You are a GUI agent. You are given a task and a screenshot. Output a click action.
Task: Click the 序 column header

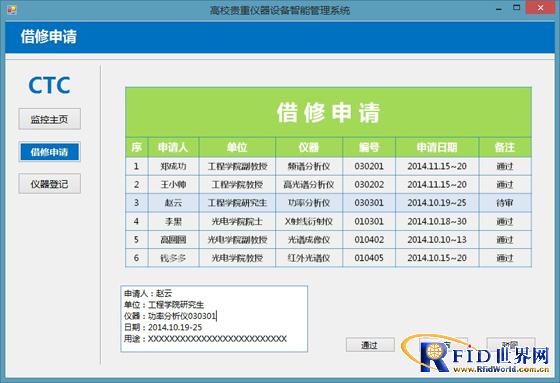137,147
